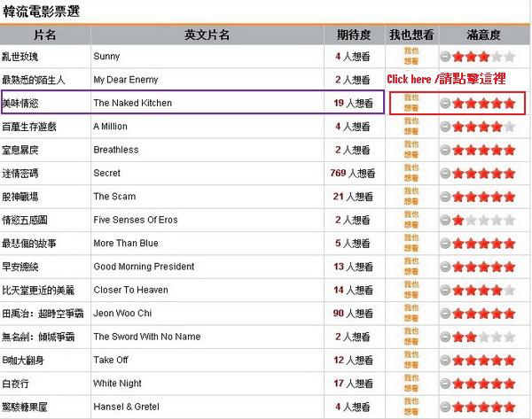Select the Chinese title 股神戰場
Screen dimensions: 532x419
click(x=20, y=197)
